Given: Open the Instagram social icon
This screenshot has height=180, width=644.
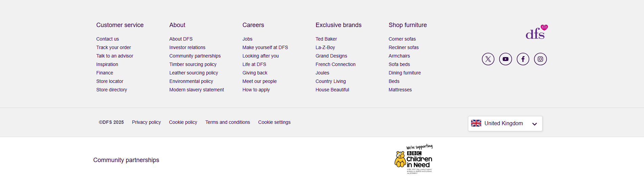Looking at the screenshot, I should [x=540, y=59].
